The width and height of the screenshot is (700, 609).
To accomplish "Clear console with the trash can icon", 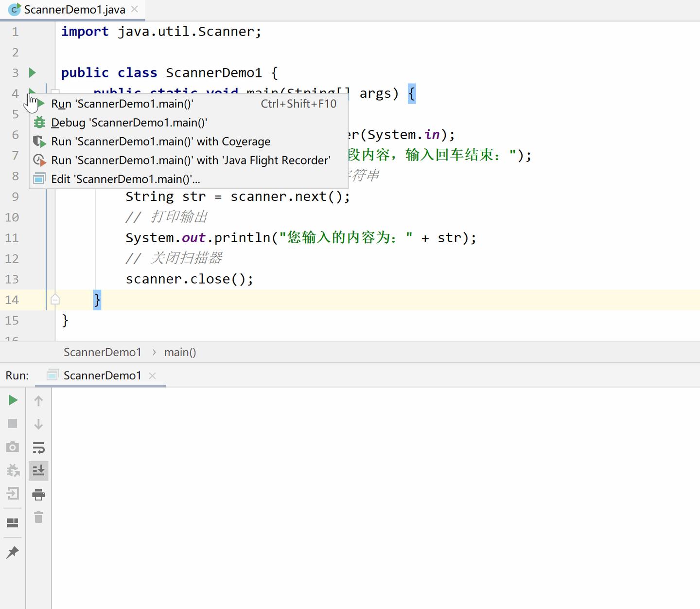I will point(38,517).
